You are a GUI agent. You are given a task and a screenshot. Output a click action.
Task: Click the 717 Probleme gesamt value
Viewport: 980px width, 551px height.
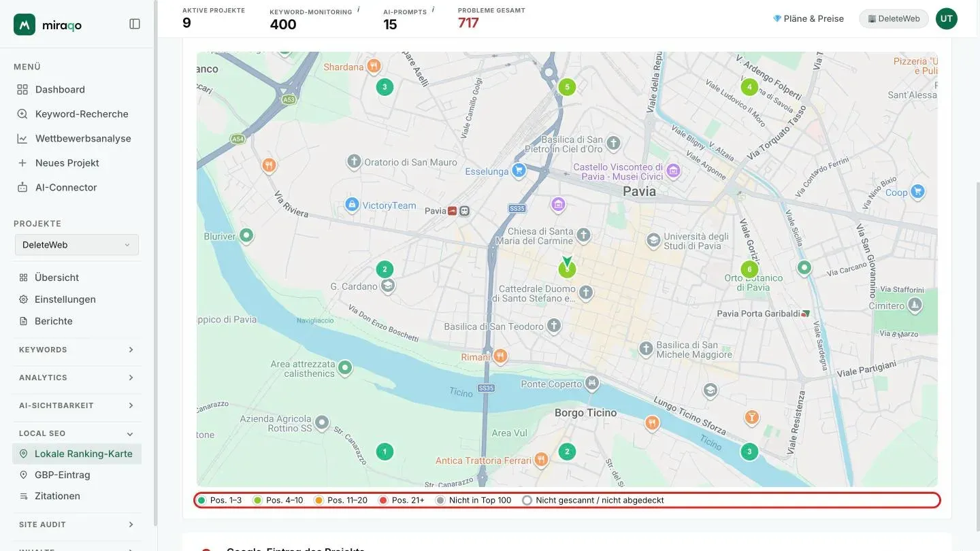468,23
